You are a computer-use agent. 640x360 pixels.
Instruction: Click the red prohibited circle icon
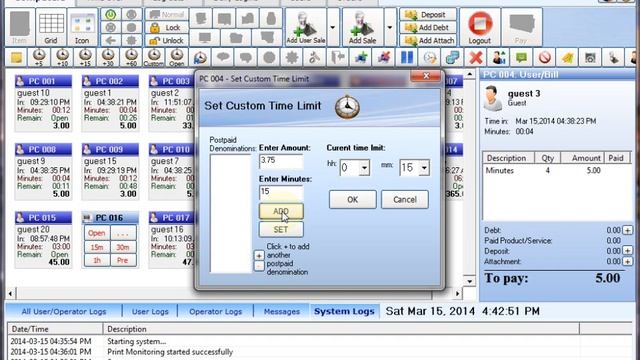click(x=545, y=58)
